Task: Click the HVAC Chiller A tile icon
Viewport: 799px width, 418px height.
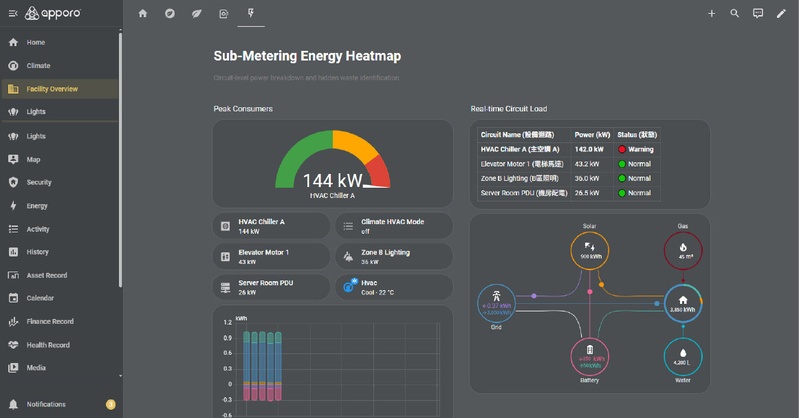Action: tap(225, 226)
